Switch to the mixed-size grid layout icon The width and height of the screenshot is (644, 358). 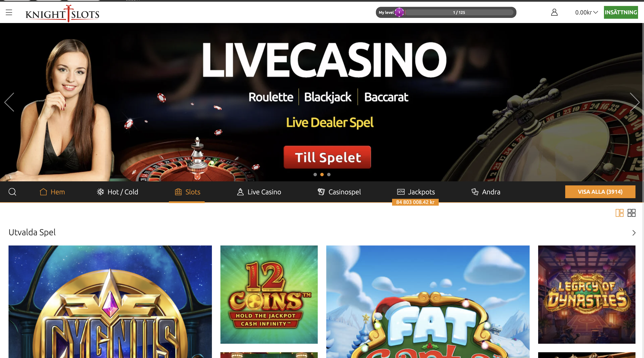pos(620,213)
